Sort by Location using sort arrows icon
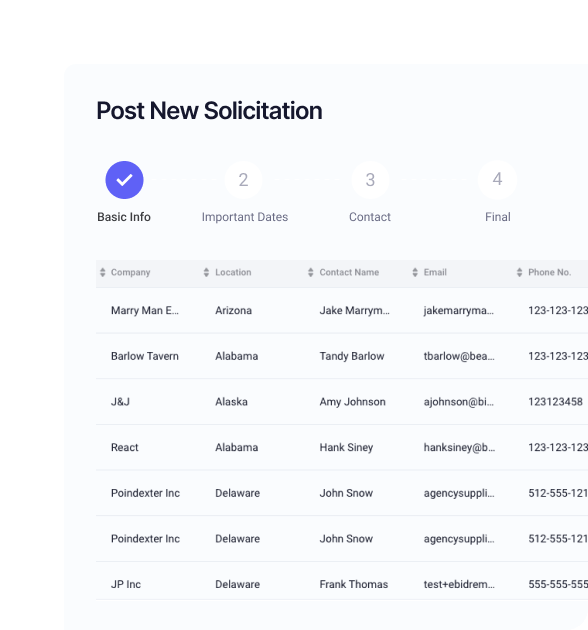This screenshot has height=630, width=588. pyautogui.click(x=207, y=272)
